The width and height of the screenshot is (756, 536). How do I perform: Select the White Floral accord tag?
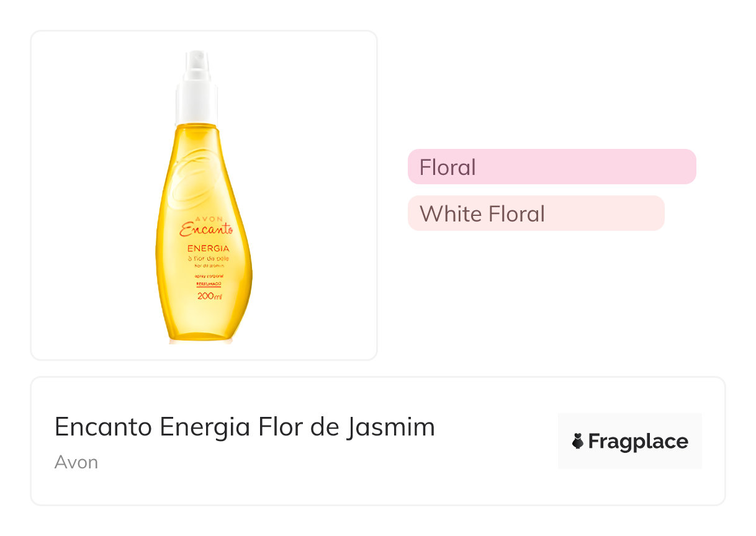[482, 213]
